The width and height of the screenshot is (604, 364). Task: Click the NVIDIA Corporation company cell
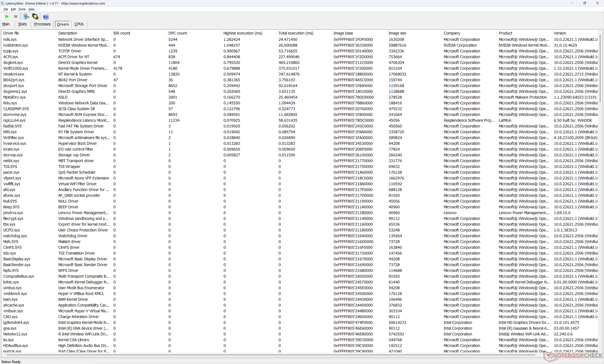point(460,45)
